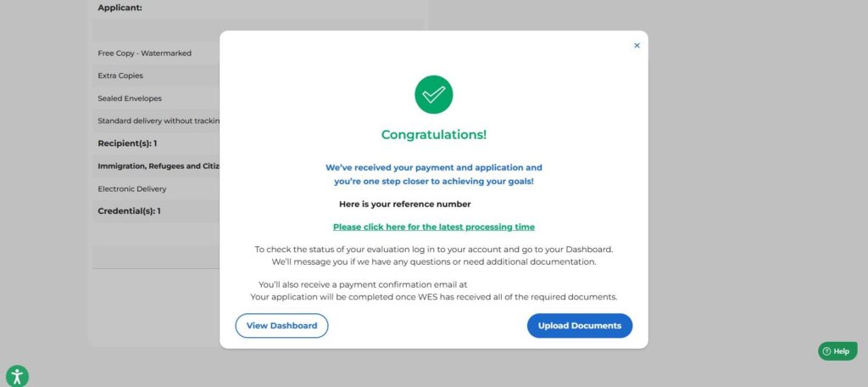The height and width of the screenshot is (387, 868).
Task: Click the Applicant: section heading
Action: click(x=120, y=8)
